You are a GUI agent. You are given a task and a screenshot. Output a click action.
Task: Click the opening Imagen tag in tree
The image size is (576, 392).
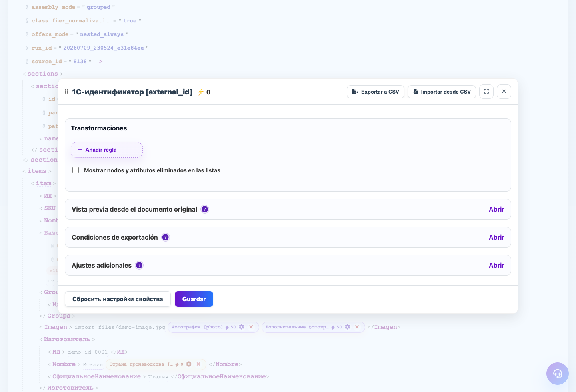click(56, 327)
